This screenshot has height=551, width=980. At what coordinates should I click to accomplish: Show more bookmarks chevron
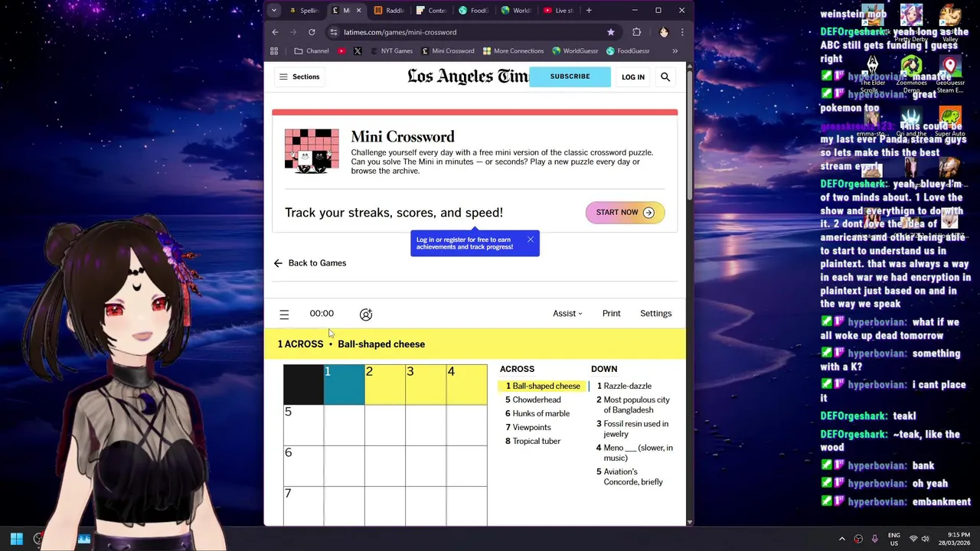pyautogui.click(x=675, y=51)
